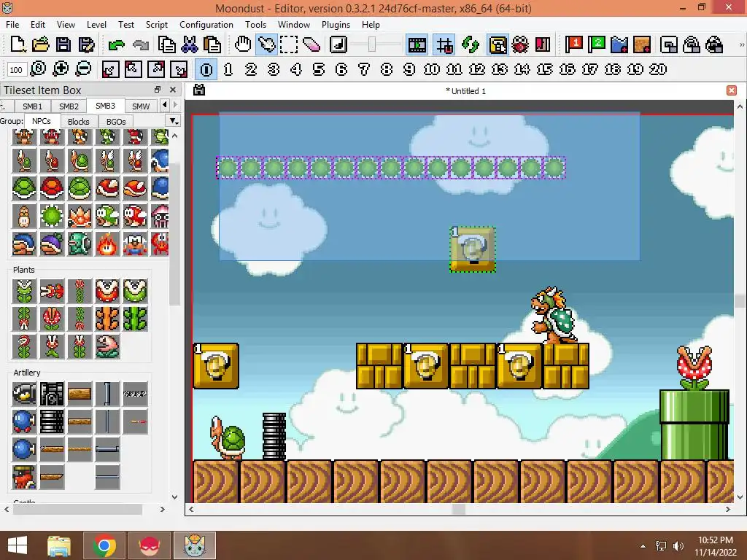Open the music note settings icon

pos(338,44)
